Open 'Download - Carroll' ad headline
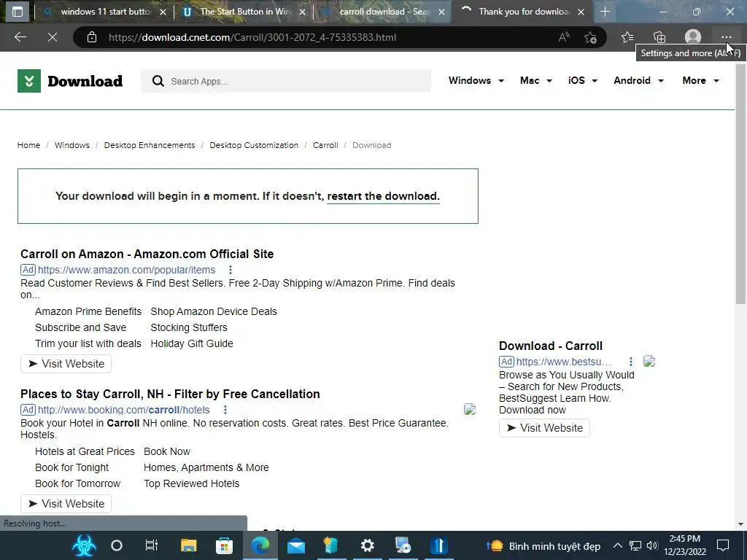Viewport: 747px width, 560px height. point(551,346)
